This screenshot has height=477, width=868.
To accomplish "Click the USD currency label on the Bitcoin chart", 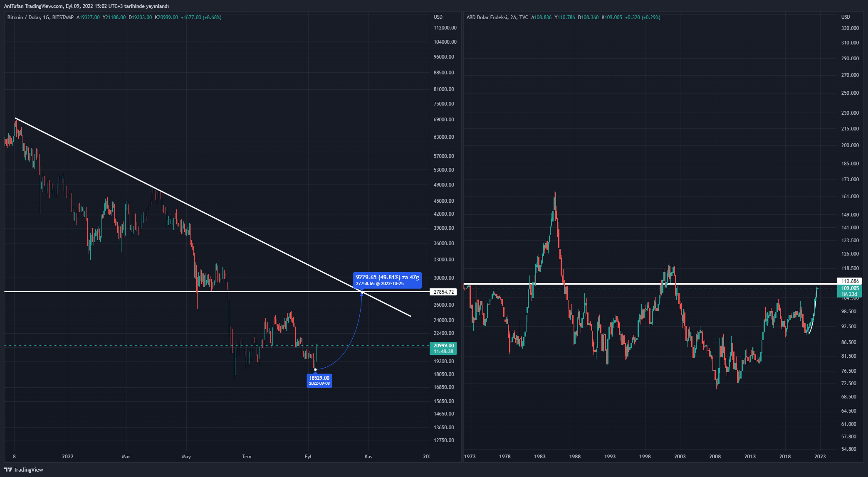I will click(438, 17).
